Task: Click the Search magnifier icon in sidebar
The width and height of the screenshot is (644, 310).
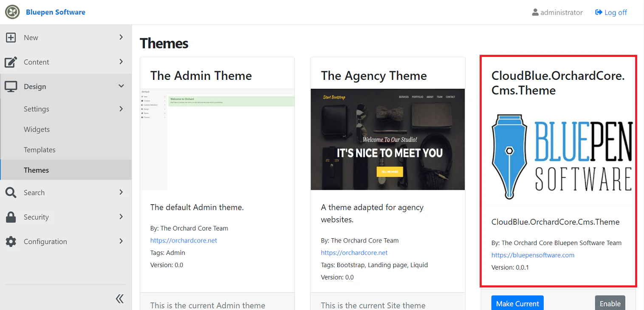Action: (11, 193)
